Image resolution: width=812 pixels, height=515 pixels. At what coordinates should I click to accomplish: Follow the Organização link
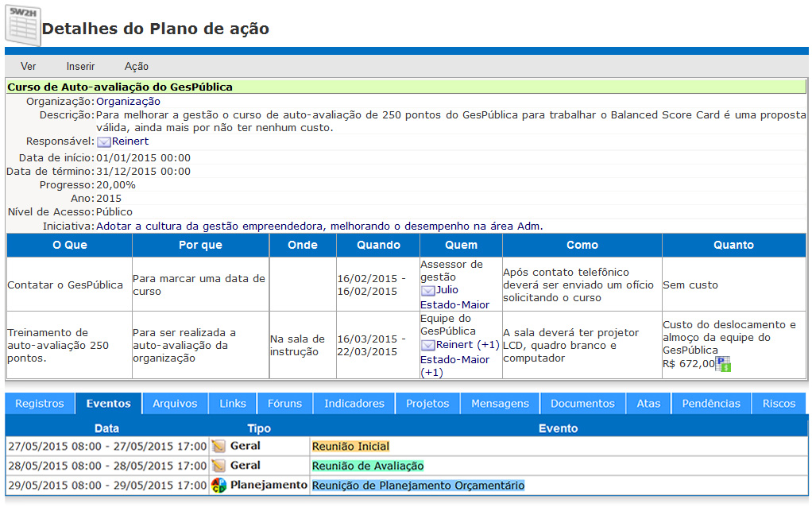[x=128, y=102]
